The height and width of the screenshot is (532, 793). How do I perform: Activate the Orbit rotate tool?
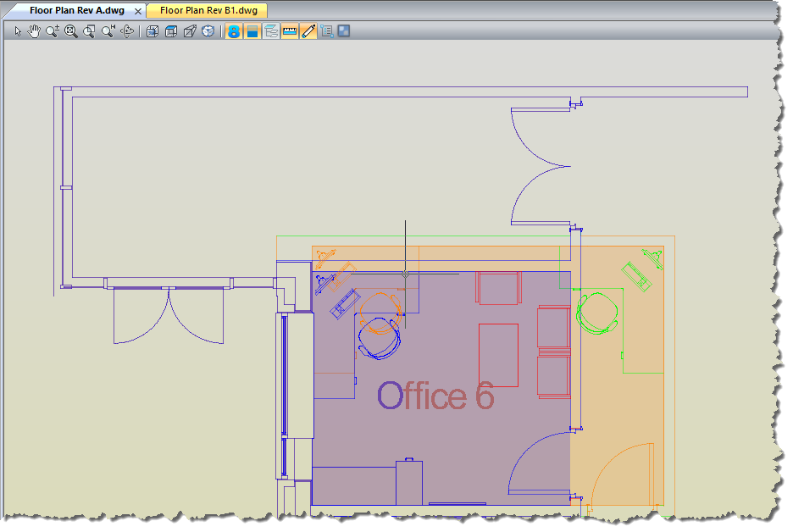pyautogui.click(x=127, y=31)
